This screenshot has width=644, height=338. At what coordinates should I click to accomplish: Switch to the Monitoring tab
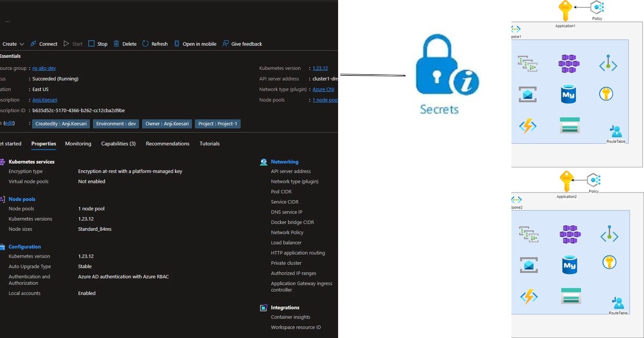click(x=78, y=143)
